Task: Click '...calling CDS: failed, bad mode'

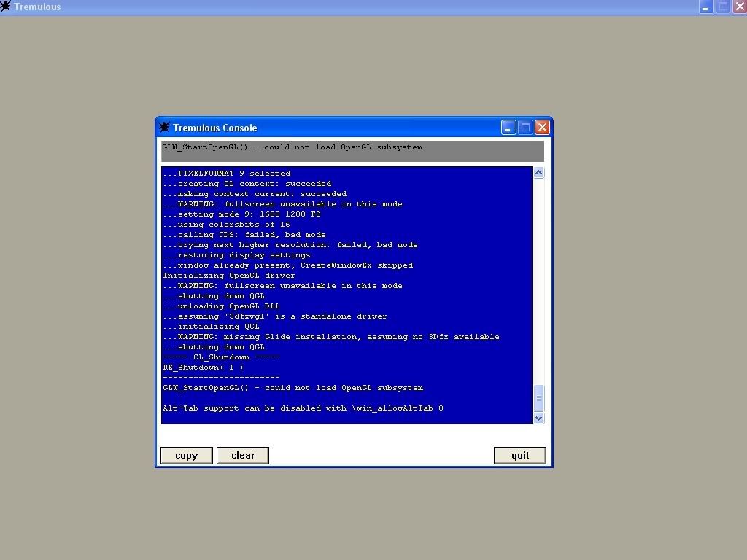Action: click(x=244, y=235)
